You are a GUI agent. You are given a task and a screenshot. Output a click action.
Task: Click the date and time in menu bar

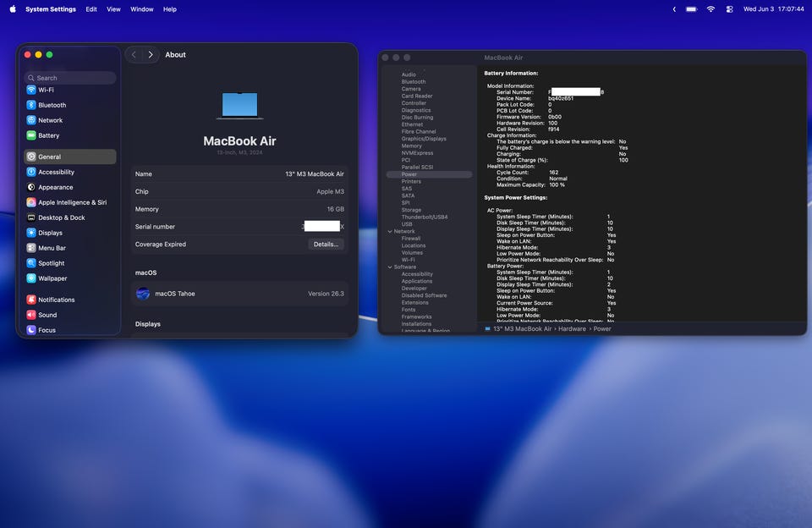tap(774, 8)
